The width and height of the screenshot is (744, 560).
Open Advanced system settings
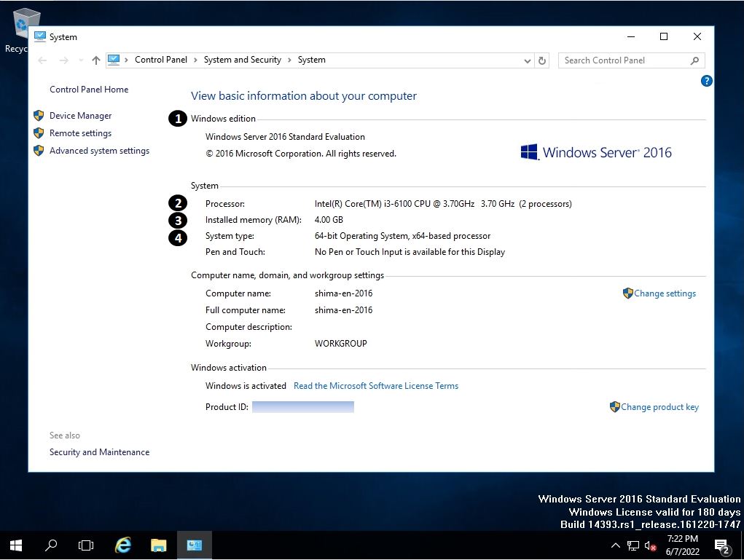(99, 151)
